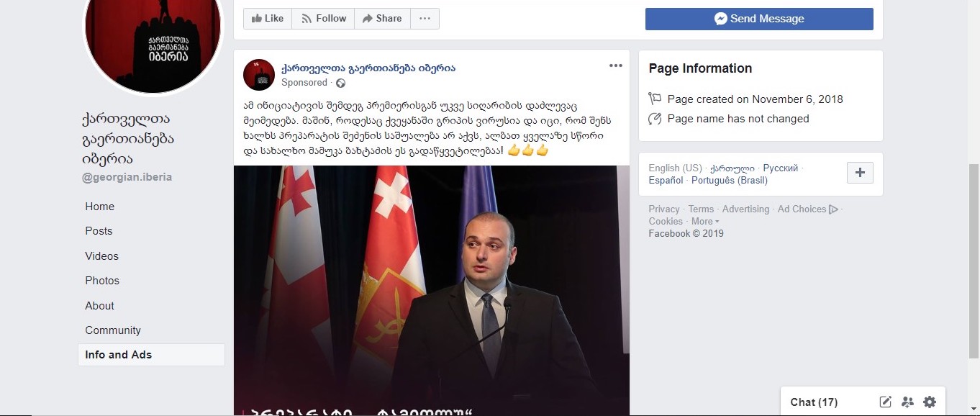Click the Ad Choices triangle icon

[x=834, y=209]
